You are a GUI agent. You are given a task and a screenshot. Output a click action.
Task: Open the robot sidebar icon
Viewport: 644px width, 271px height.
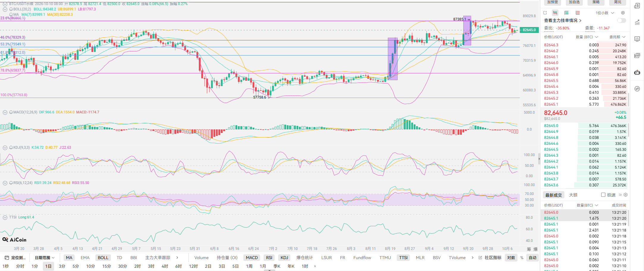pos(637,72)
